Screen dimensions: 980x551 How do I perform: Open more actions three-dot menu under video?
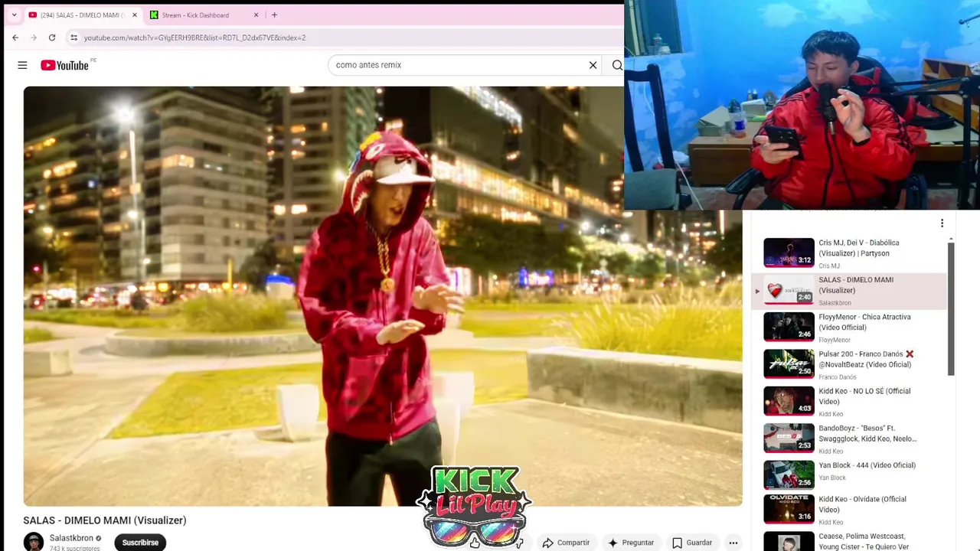[733, 543]
